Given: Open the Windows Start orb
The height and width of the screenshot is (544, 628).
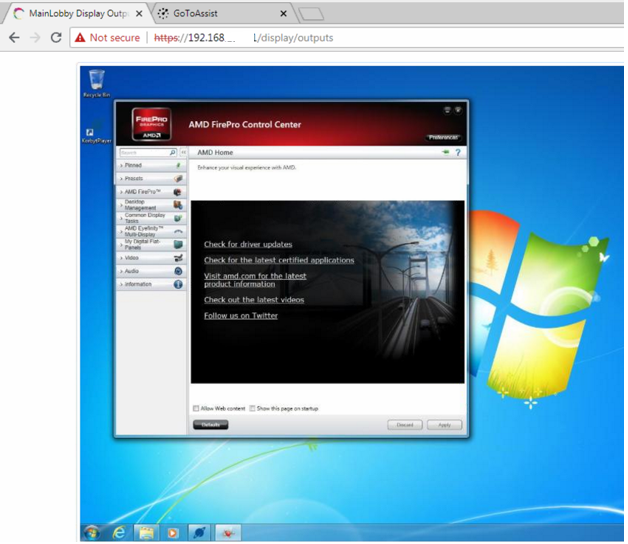Looking at the screenshot, I should (92, 533).
